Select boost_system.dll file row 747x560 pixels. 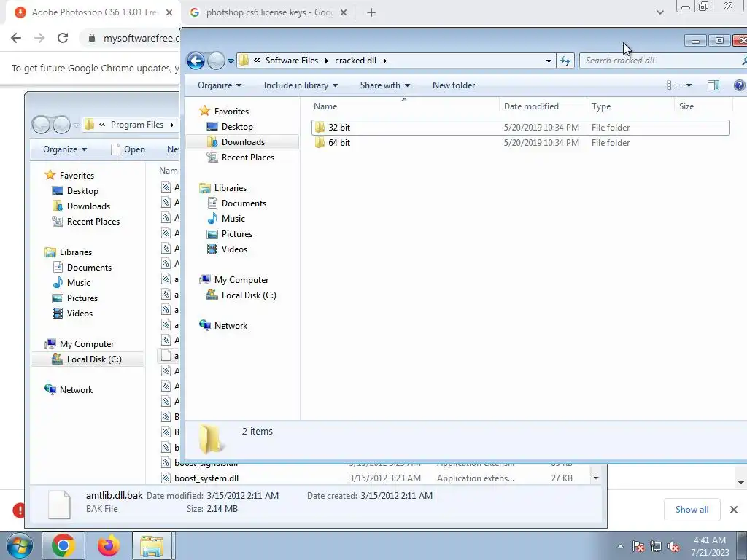pos(374,478)
